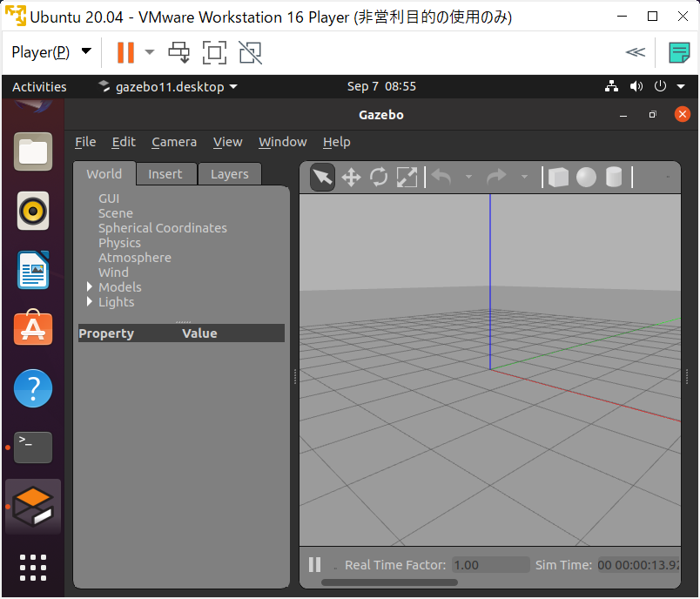Select Spherical Coordinates item
Image resolution: width=700 pixels, height=599 pixels.
(x=163, y=227)
